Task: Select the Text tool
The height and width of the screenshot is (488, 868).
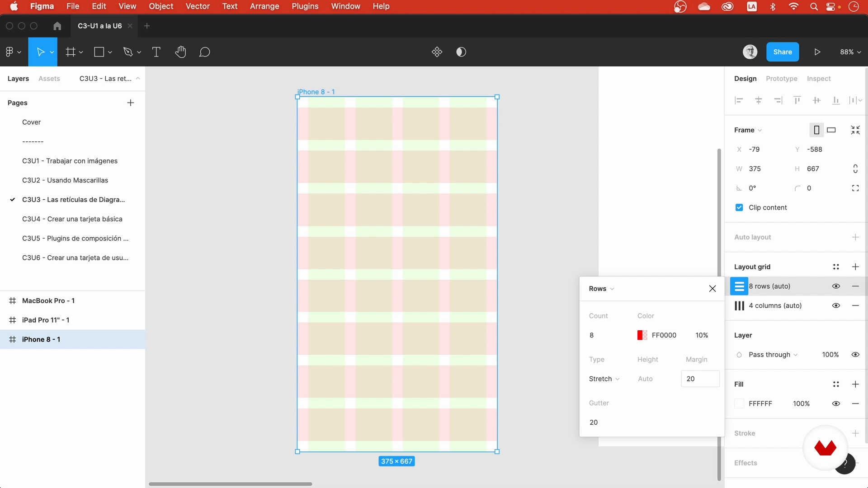Action: pos(156,52)
